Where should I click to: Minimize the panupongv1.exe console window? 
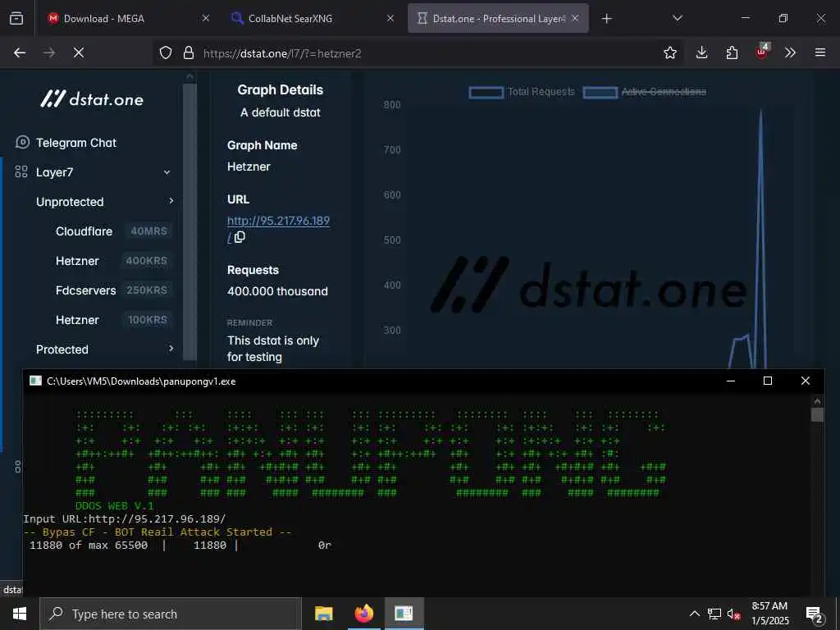pos(731,381)
